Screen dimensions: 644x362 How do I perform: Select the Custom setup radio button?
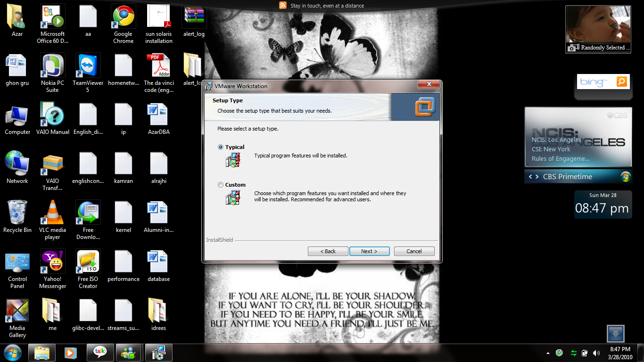pos(221,185)
